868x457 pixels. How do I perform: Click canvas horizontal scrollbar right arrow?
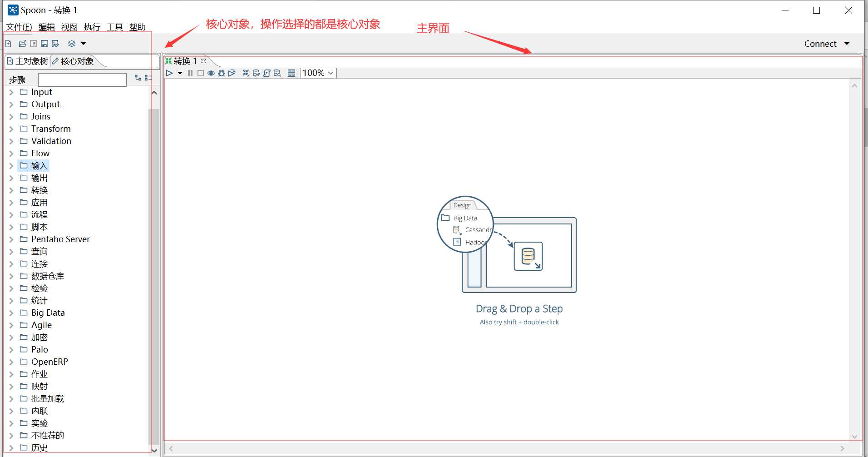842,448
